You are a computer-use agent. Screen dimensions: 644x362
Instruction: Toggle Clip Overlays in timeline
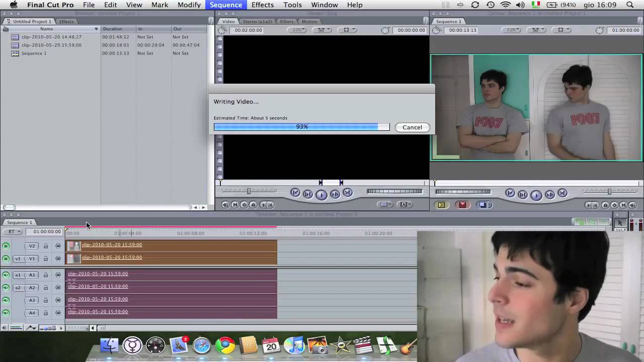pyautogui.click(x=31, y=328)
